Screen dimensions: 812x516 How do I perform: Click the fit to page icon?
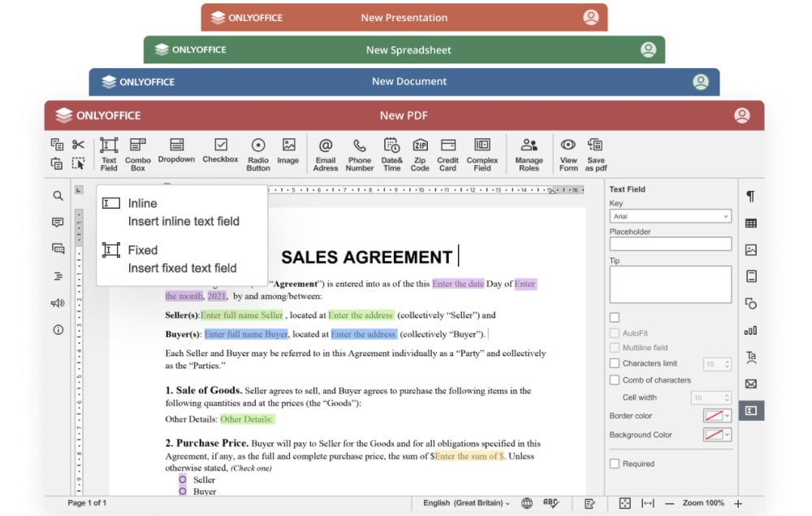tap(625, 503)
